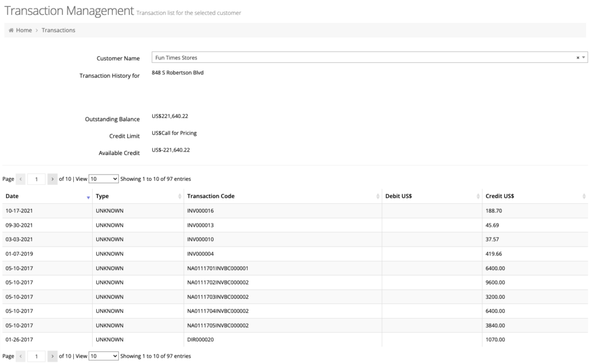Open the top View entries dropdown
The height and width of the screenshot is (364, 590).
(104, 179)
